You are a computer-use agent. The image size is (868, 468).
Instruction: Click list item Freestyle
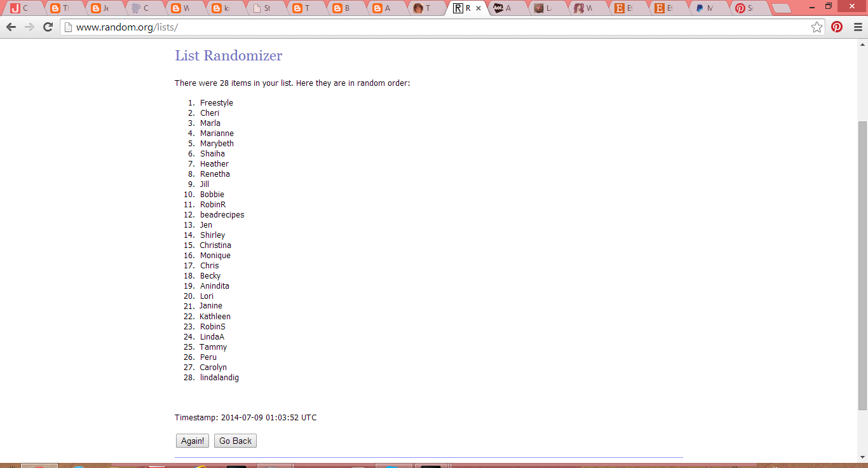point(217,103)
